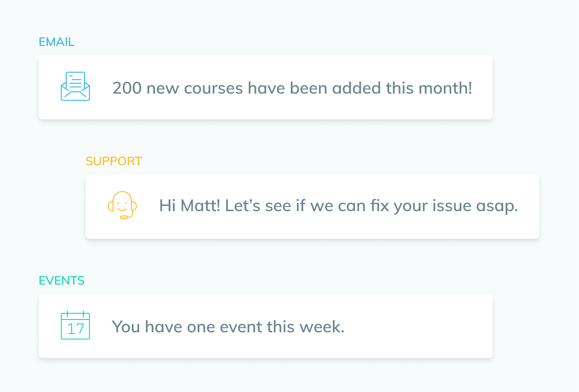Viewport: 579px width, 392px height.
Task: Open the Hi Matt support message
Action: (x=312, y=207)
